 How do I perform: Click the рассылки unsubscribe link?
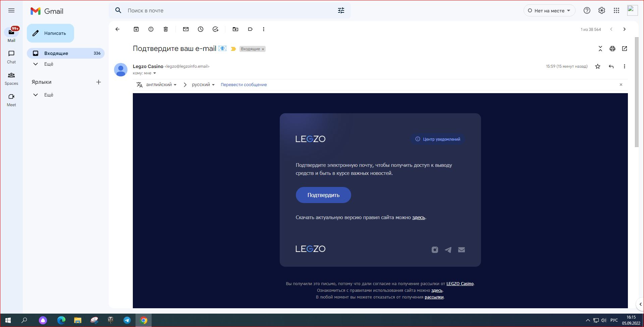point(434,297)
